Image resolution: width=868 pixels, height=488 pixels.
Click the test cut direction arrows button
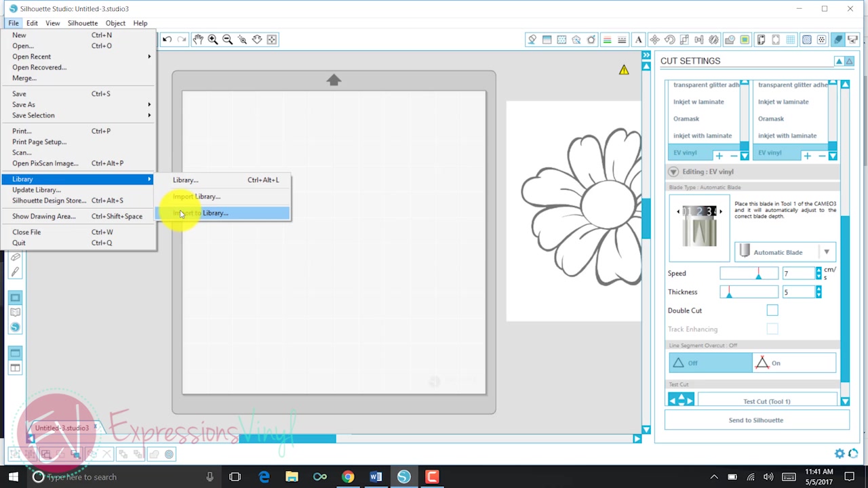(x=682, y=401)
